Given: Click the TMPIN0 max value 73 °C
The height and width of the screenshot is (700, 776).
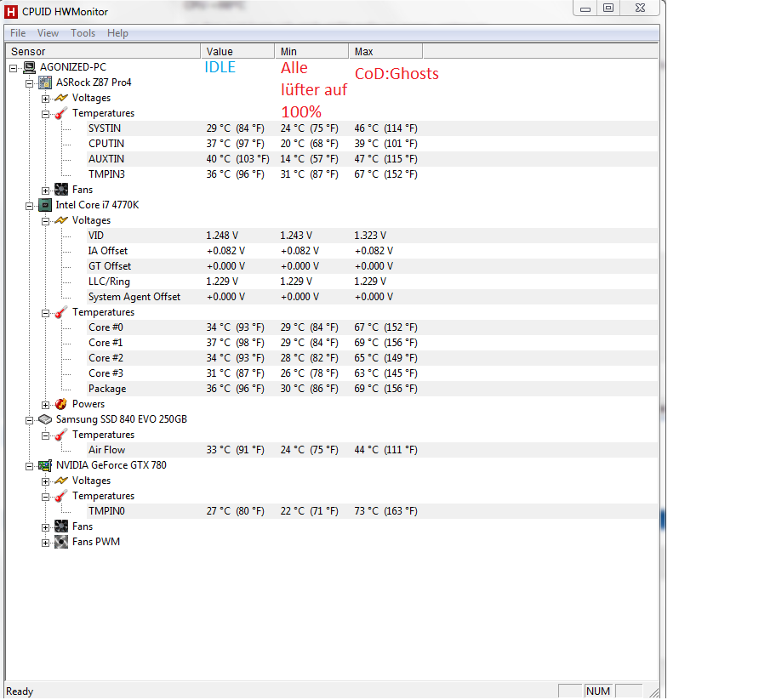Looking at the screenshot, I should (x=386, y=511).
